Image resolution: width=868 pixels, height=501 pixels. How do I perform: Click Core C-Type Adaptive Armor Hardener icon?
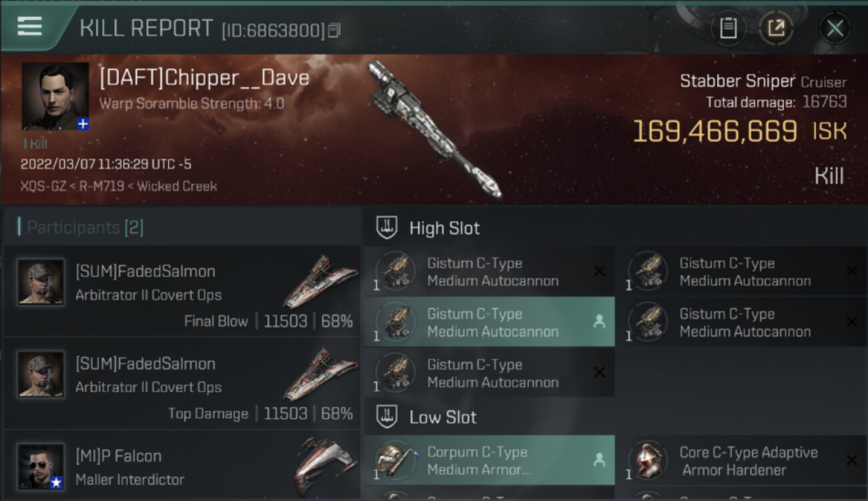click(648, 460)
